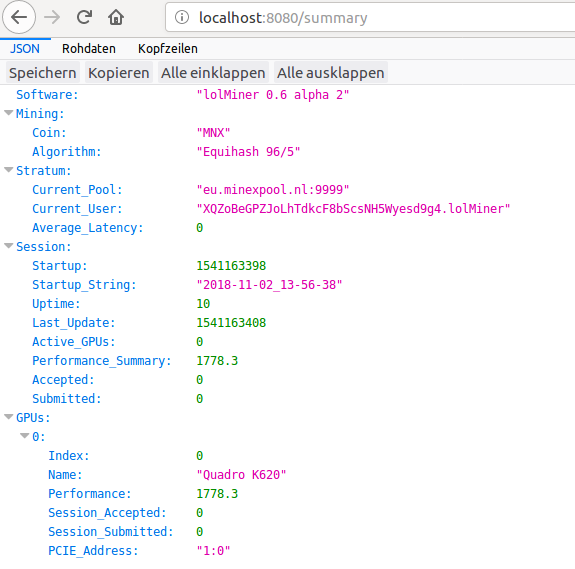Click Alle ausklappen to expand all
Viewport: 575px width, 569px height.
click(x=330, y=73)
